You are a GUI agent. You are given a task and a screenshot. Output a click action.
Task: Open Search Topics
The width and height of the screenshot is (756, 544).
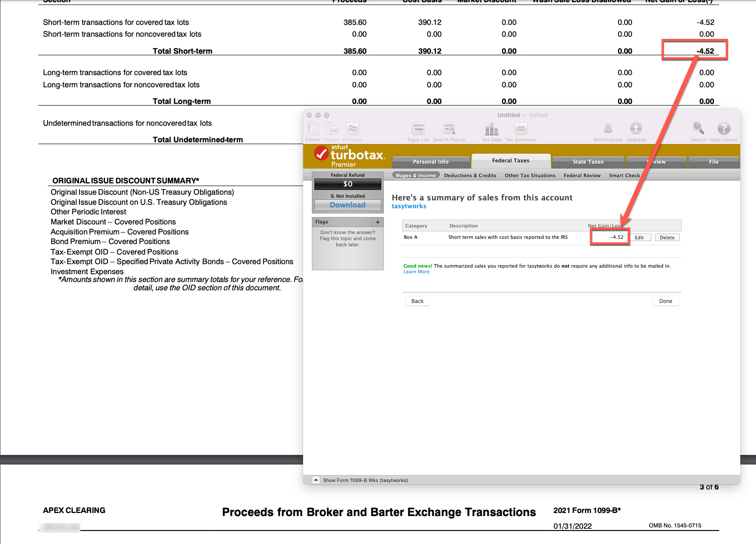pyautogui.click(x=449, y=131)
